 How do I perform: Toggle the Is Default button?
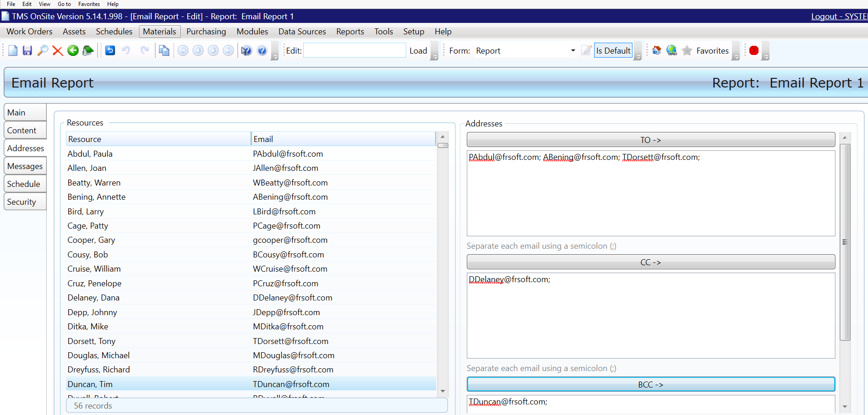click(613, 51)
